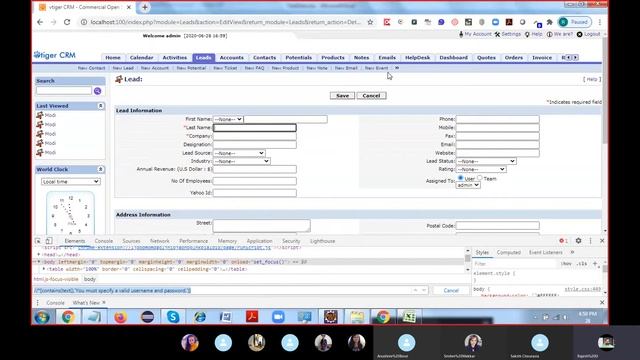The image size is (640, 360).
Task: Toggle the .cls class editor
Action: (582, 264)
